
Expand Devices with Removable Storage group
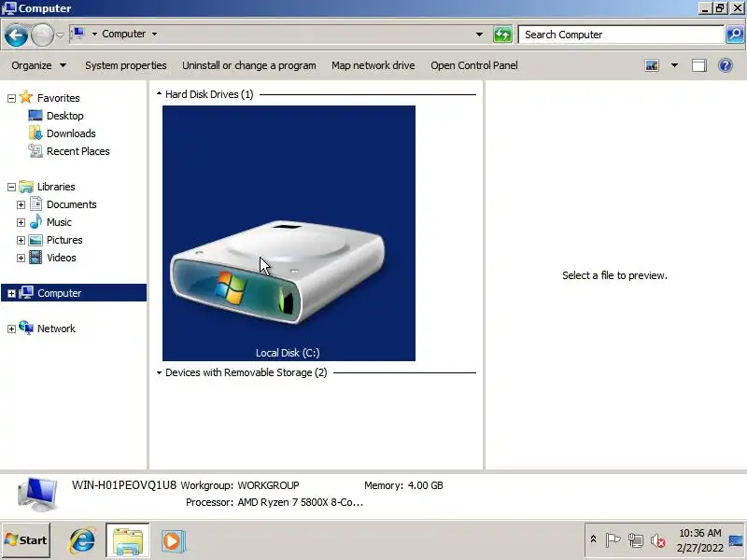point(159,372)
